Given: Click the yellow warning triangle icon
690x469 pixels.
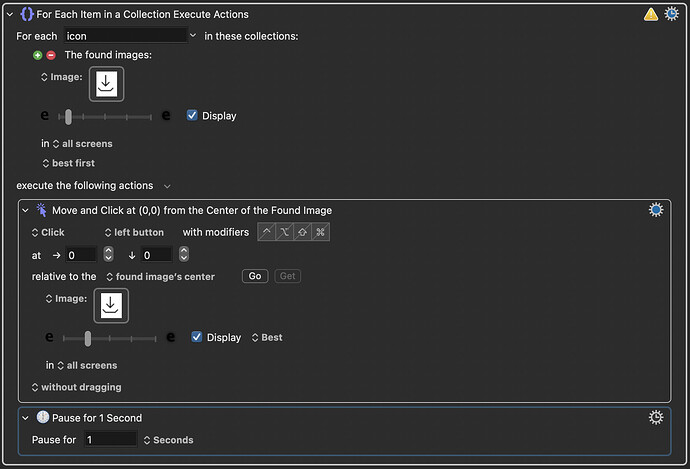Looking at the screenshot, I should [x=650, y=14].
